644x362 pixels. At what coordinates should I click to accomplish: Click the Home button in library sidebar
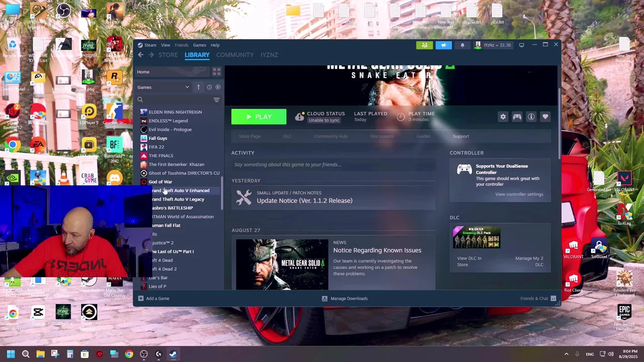(x=172, y=72)
